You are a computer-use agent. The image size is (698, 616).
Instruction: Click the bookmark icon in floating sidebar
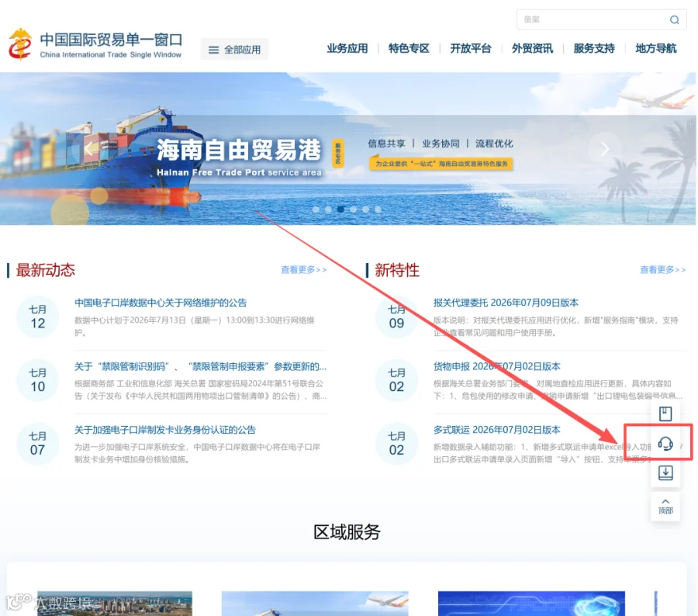click(665, 414)
